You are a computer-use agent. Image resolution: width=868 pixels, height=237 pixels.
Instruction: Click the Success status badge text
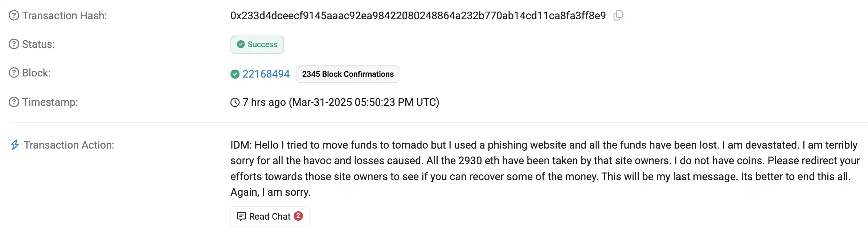click(262, 44)
